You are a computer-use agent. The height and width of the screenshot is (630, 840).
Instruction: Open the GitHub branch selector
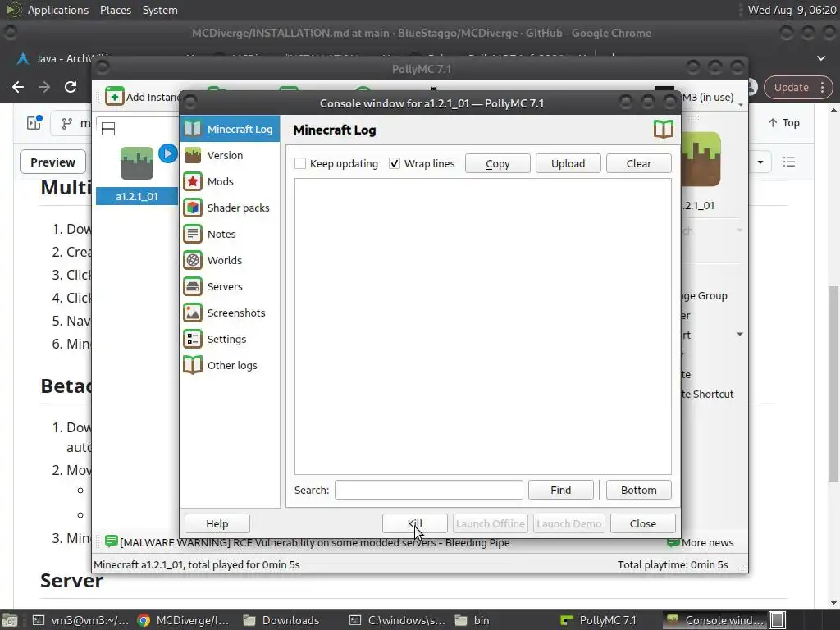click(x=72, y=123)
